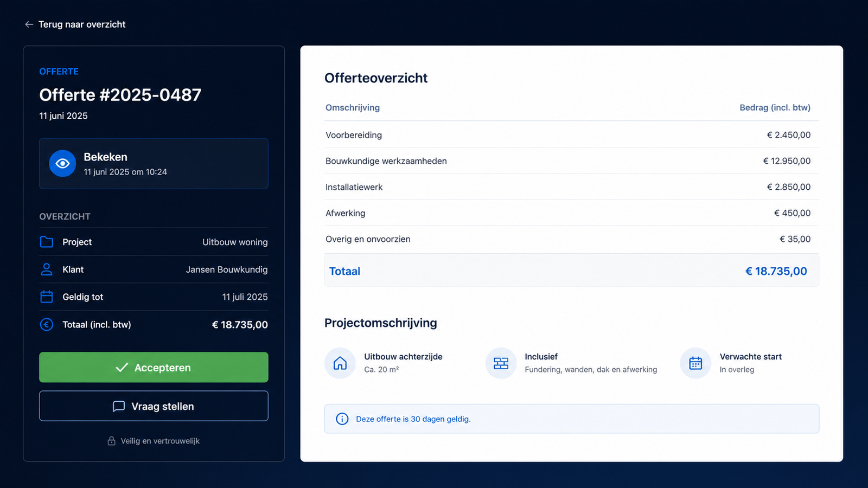Viewport: 868px width, 488px height.
Task: Click the speech bubble icon on Vraag stellen
Action: 119,406
